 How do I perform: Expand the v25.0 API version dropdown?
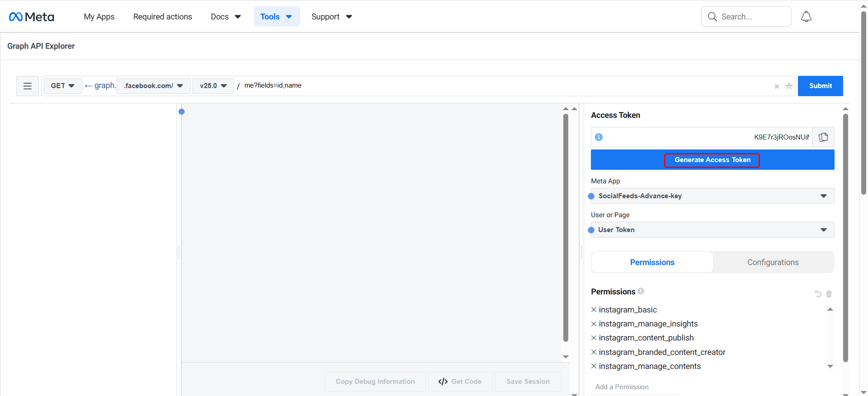pyautogui.click(x=213, y=86)
